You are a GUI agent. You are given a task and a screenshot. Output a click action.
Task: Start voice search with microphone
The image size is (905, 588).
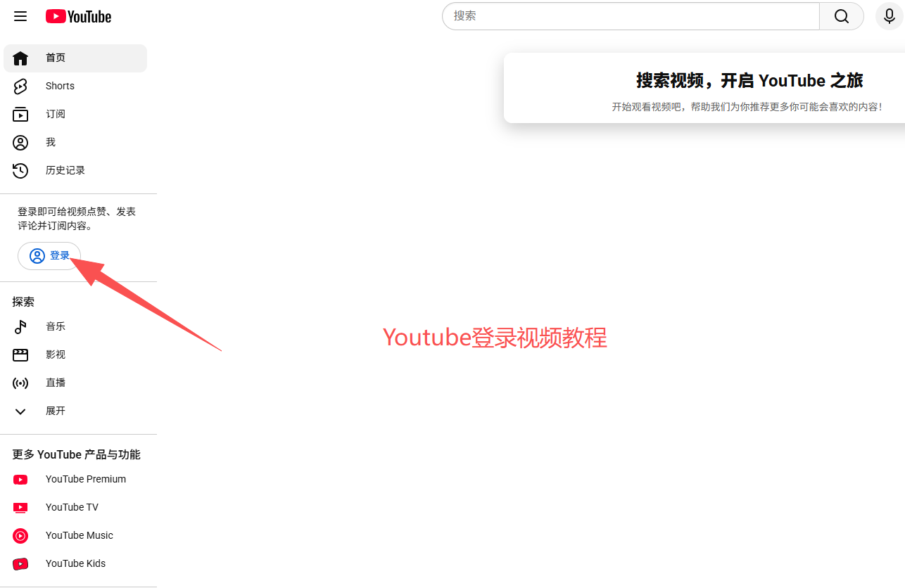point(890,16)
